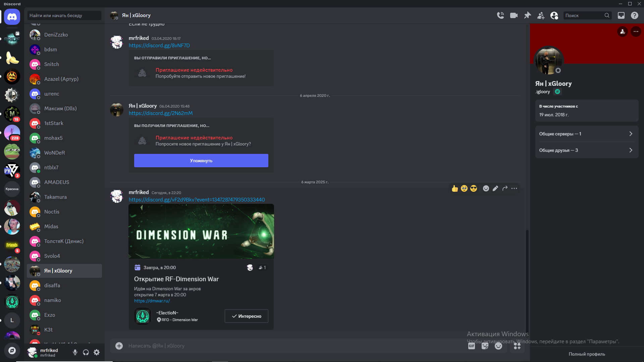Open DM with Takamura
The height and width of the screenshot is (362, 644).
point(64,197)
